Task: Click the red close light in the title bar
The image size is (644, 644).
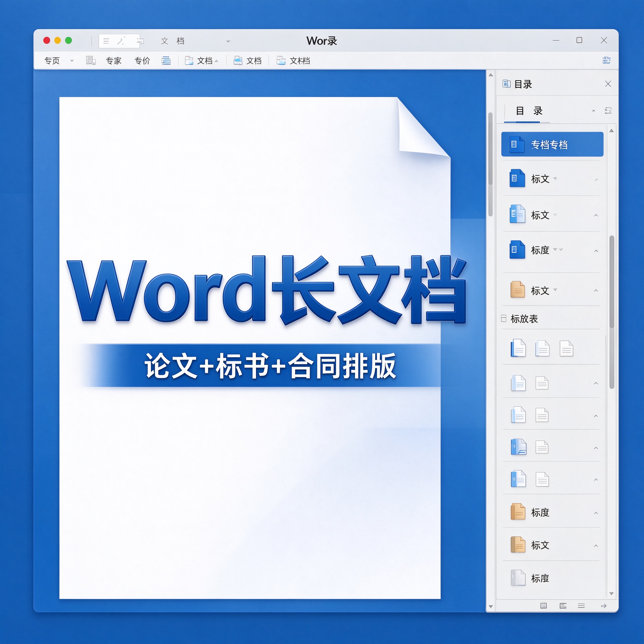Action: [x=47, y=40]
